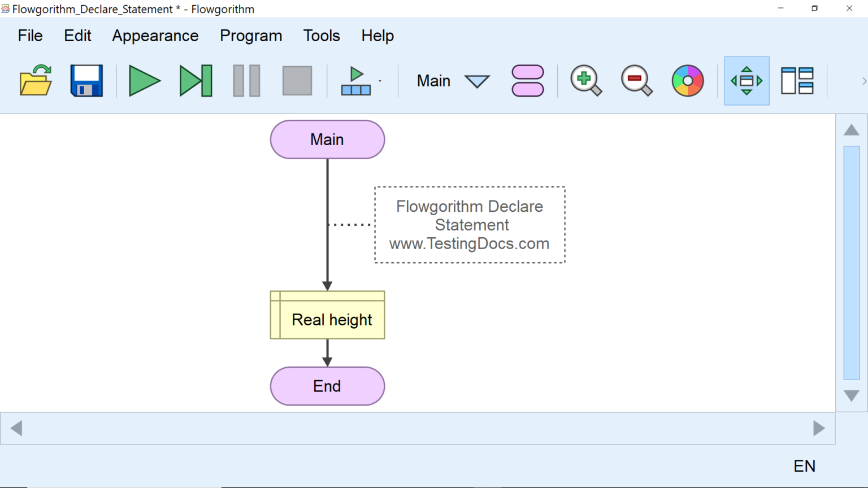The width and height of the screenshot is (868, 488).
Task: Run the program with the green play button
Action: [x=144, y=81]
